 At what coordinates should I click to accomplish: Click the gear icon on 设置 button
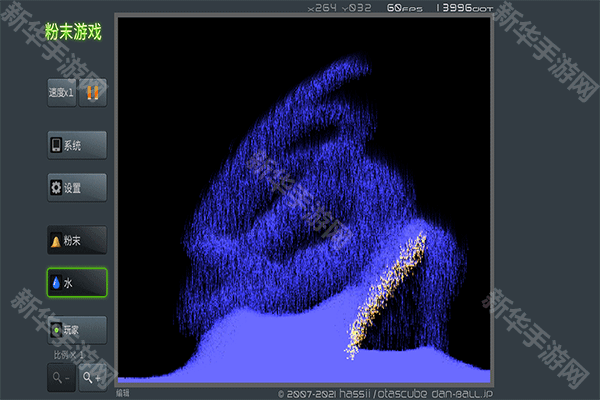56,187
